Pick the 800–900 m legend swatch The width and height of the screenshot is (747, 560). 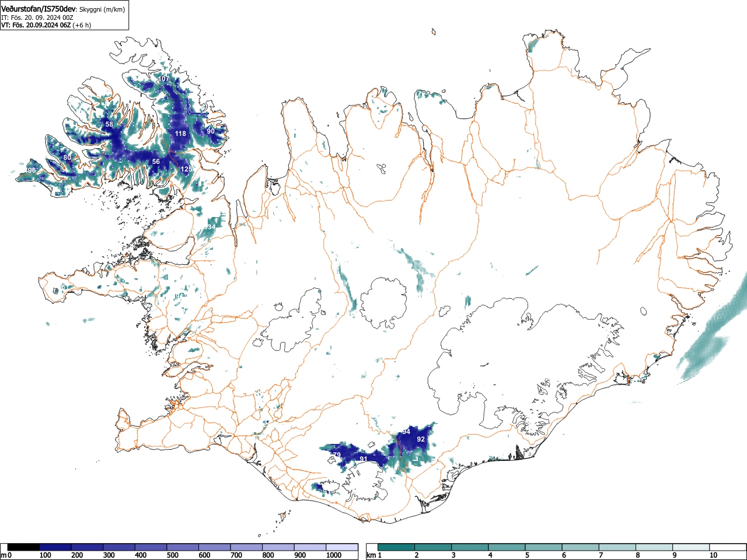point(278,547)
